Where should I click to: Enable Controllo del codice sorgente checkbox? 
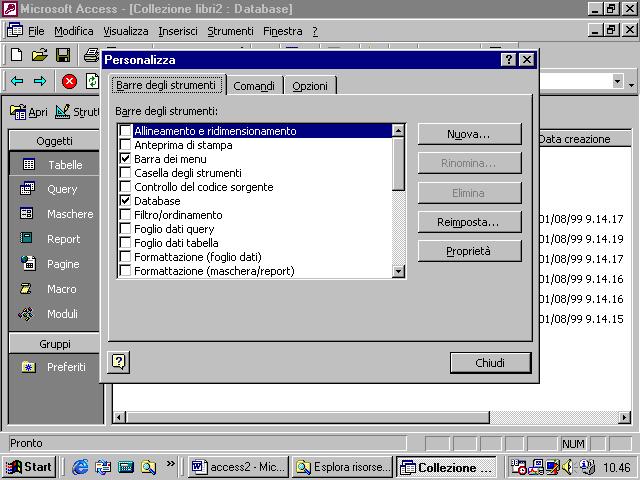coord(126,187)
